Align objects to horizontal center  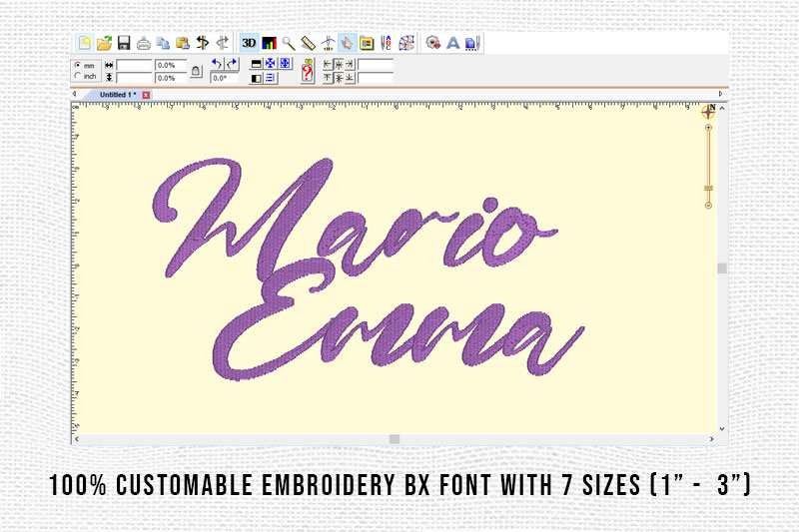click(x=339, y=64)
